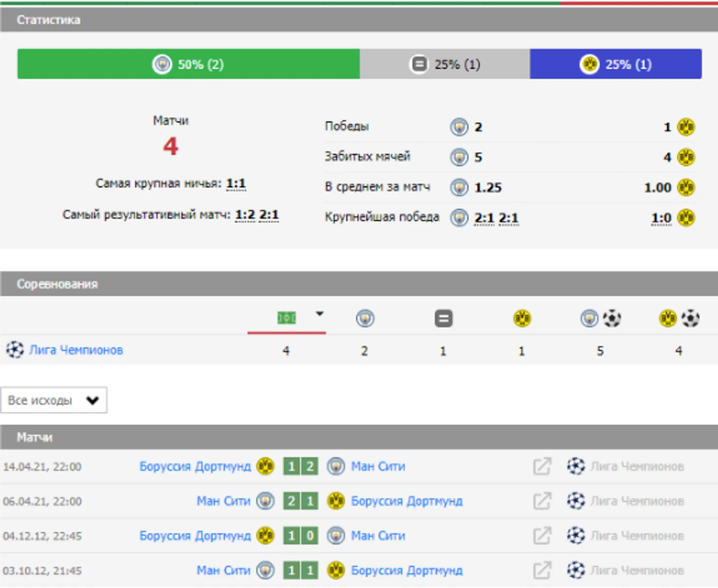Open Ман Сити link in 06.04.21 match
The height and width of the screenshot is (588, 718).
tap(223, 501)
